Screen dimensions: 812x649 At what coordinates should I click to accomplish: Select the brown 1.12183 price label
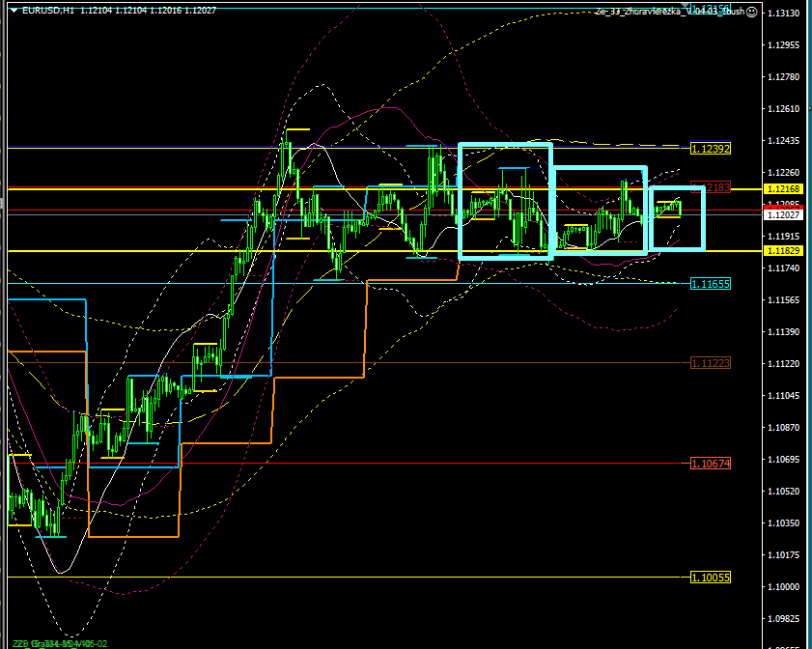pyautogui.click(x=713, y=186)
